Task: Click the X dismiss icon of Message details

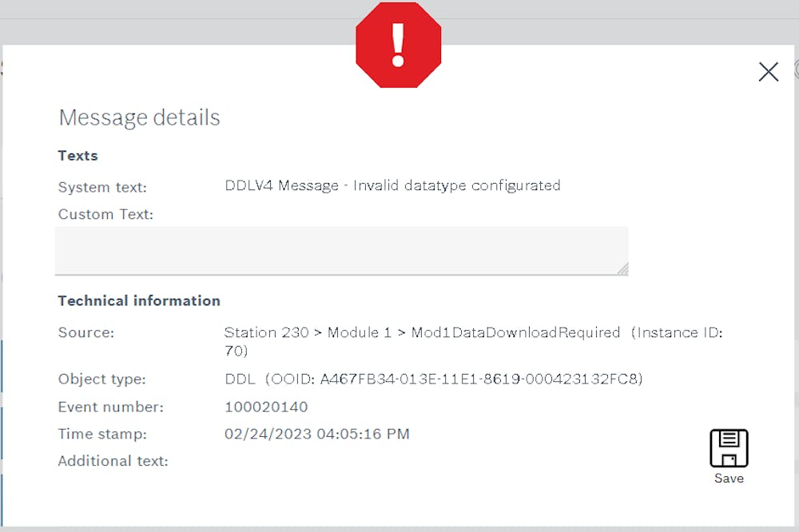Action: click(768, 71)
